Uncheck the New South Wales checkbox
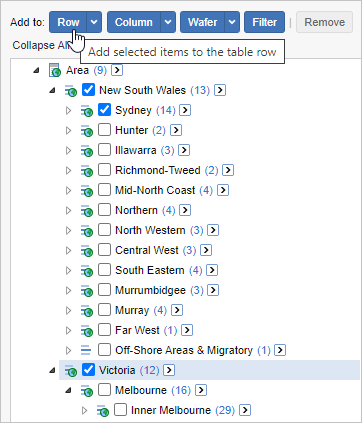The image size is (362, 423). point(88,90)
